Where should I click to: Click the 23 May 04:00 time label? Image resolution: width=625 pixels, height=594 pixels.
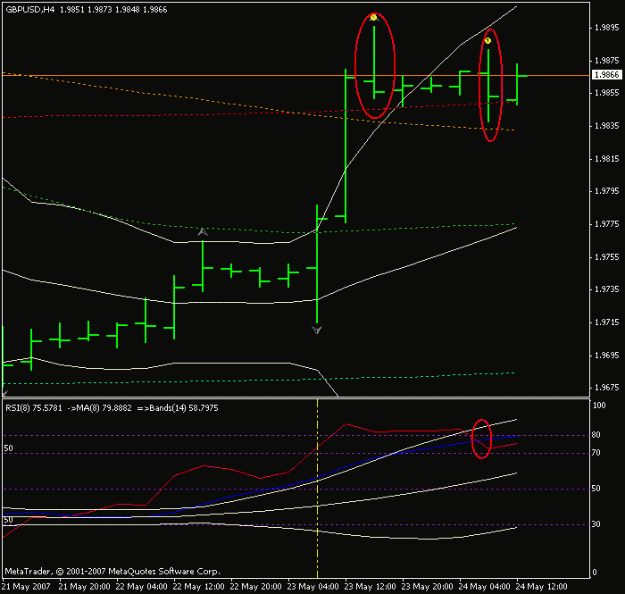pos(313,587)
